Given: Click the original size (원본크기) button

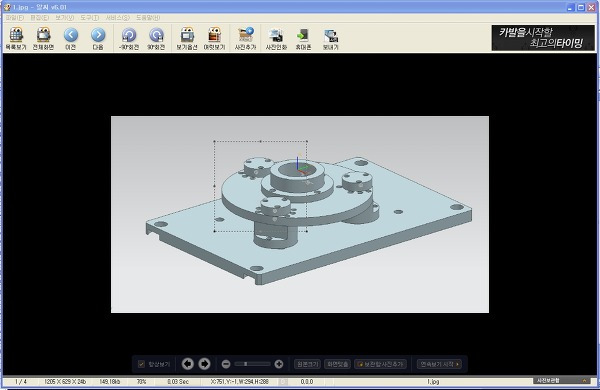Looking at the screenshot, I should click(307, 364).
